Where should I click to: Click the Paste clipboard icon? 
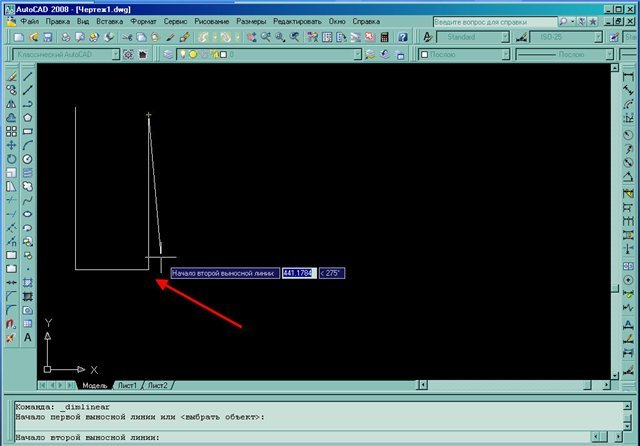155,38
